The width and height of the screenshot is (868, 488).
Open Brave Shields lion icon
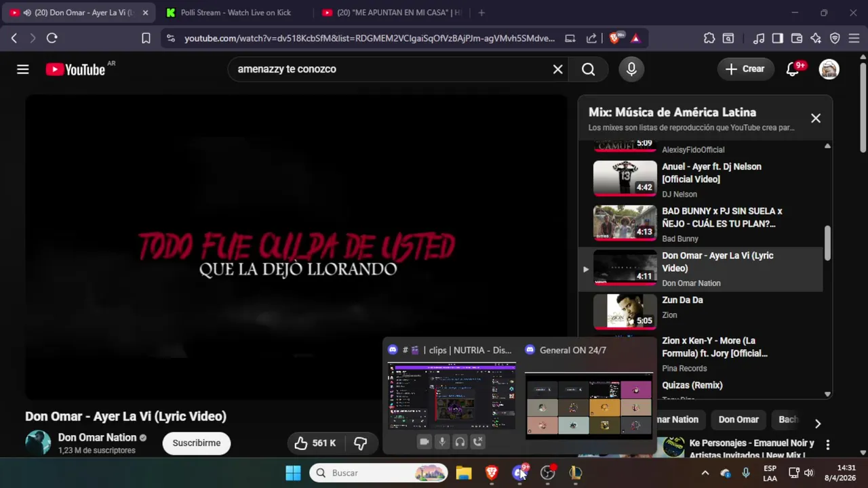pos(615,39)
